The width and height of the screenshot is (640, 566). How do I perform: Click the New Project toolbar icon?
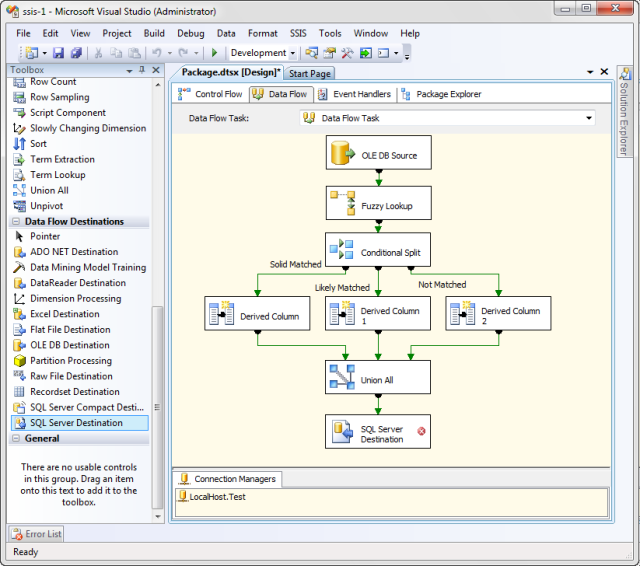[32, 53]
